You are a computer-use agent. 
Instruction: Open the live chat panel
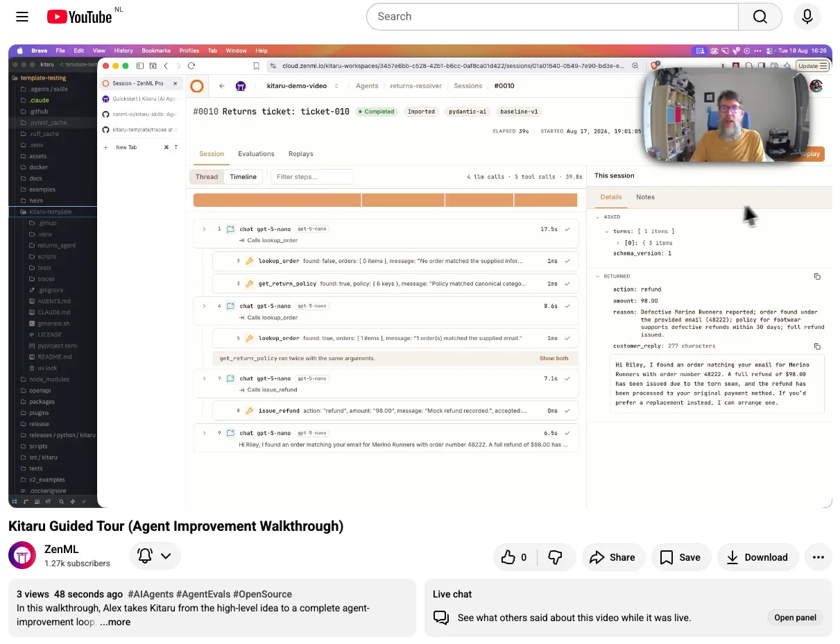(x=795, y=618)
